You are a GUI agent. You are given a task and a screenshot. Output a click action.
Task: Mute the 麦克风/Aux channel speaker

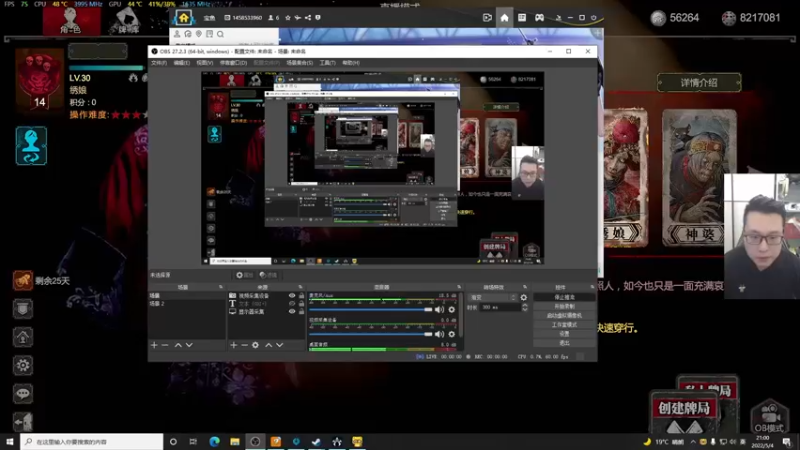(439, 310)
